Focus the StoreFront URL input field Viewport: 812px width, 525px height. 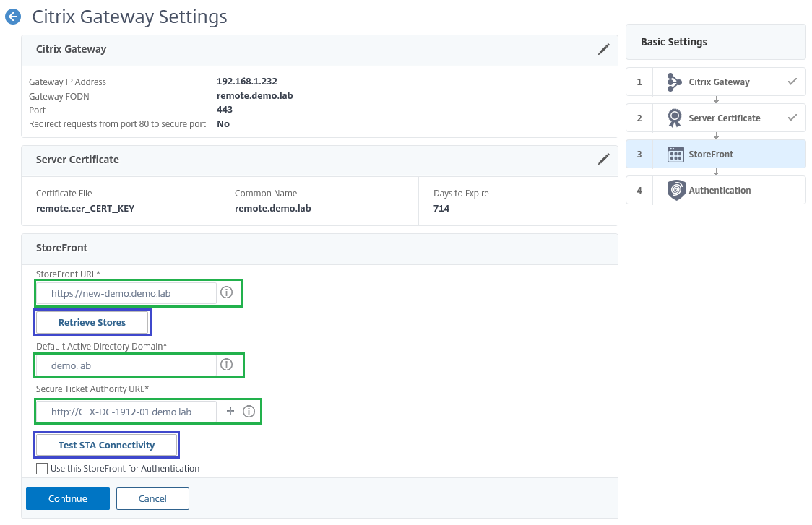[127, 293]
